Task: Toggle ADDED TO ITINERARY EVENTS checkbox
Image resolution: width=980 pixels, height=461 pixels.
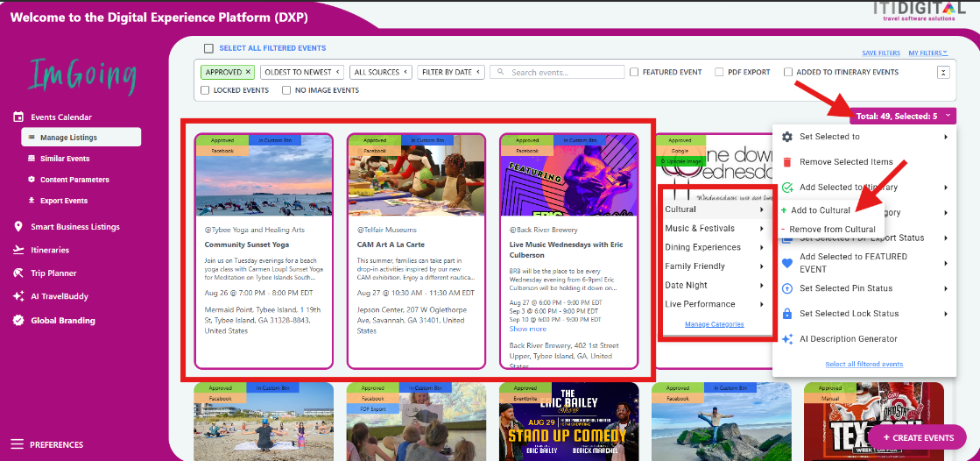Action: (788, 72)
